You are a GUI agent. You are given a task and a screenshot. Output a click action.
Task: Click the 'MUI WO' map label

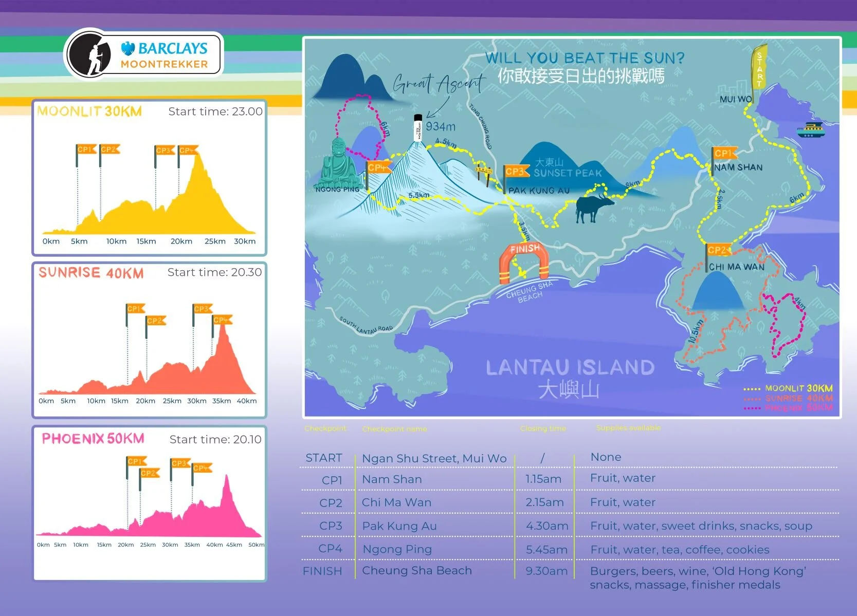[x=736, y=99]
